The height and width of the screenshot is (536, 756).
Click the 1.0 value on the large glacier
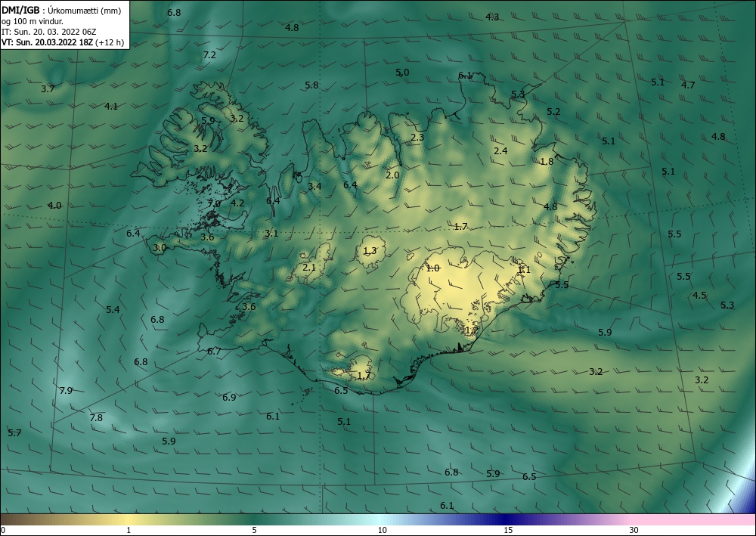click(432, 268)
